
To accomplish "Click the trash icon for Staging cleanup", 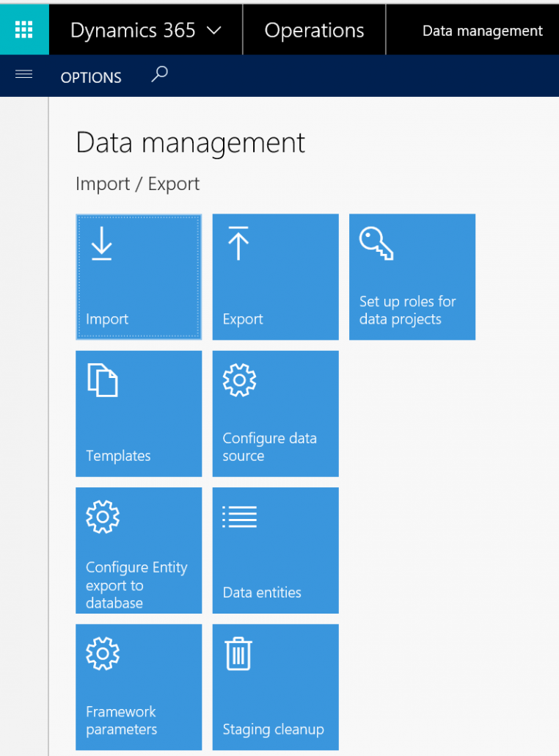I will tap(238, 653).
